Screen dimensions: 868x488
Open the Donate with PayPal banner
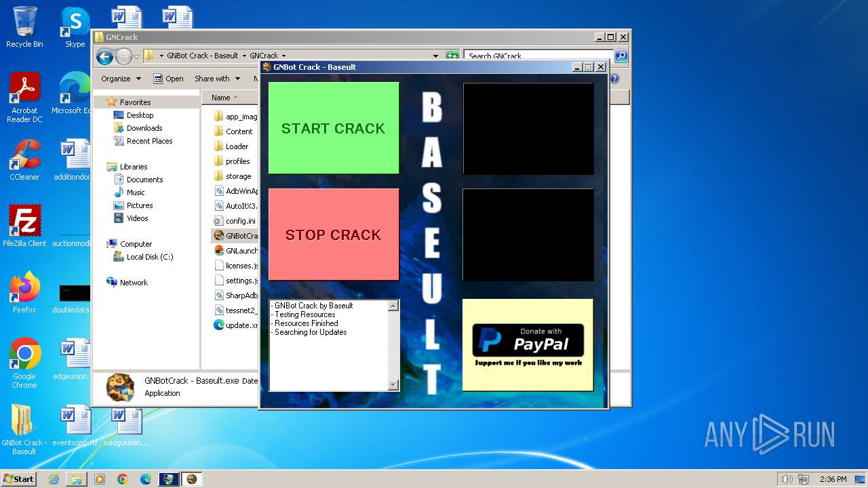click(x=528, y=345)
